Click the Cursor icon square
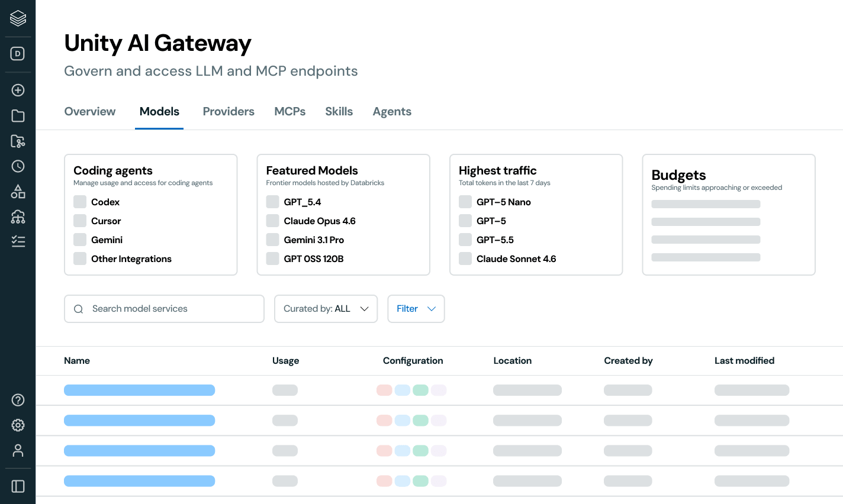 [80, 221]
